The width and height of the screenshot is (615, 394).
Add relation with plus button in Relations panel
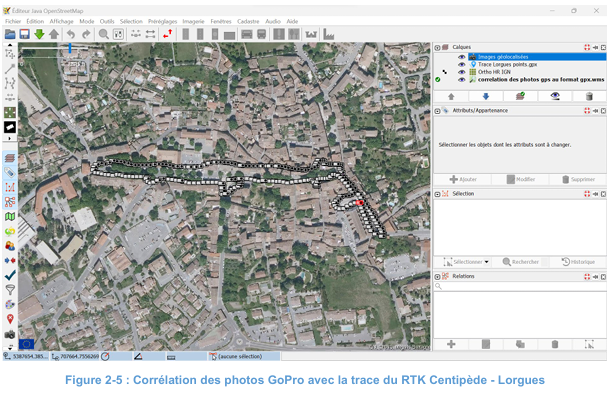pos(451,344)
